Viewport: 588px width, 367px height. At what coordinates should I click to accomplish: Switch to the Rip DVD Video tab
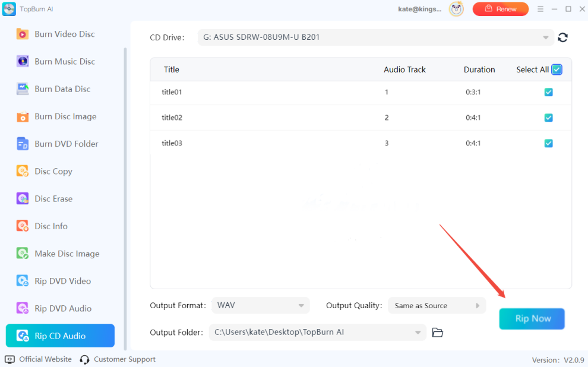click(59, 280)
